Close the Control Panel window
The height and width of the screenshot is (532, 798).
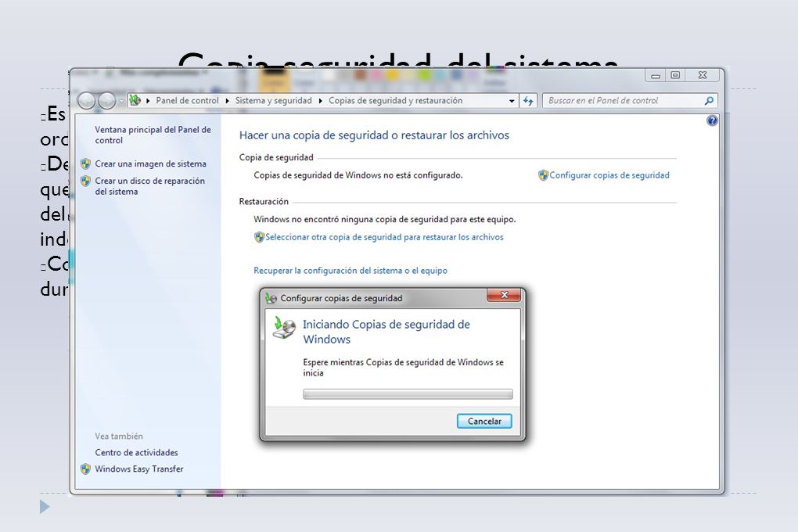click(x=703, y=75)
